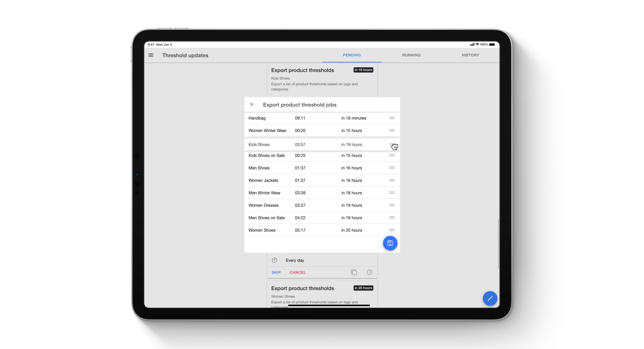Switch to the HISTORY tab
644x349 pixels.
(x=470, y=55)
